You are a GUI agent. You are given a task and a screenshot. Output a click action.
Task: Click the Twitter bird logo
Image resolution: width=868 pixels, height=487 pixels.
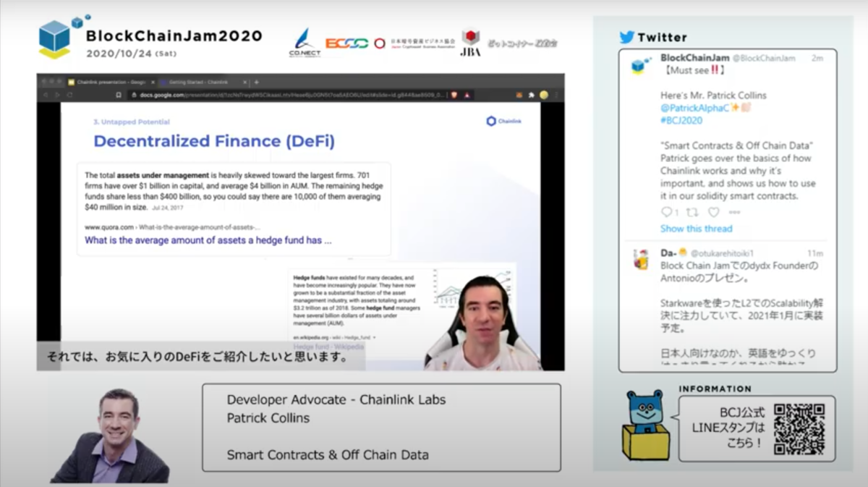pos(626,37)
